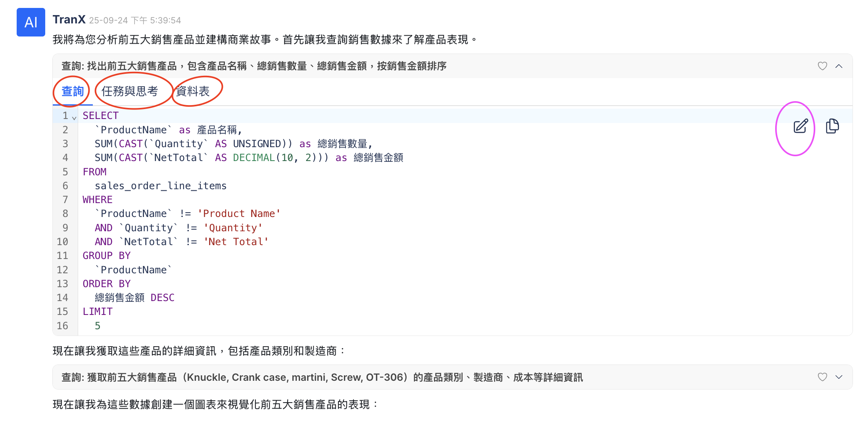Click the TranX sender name

coord(69,19)
